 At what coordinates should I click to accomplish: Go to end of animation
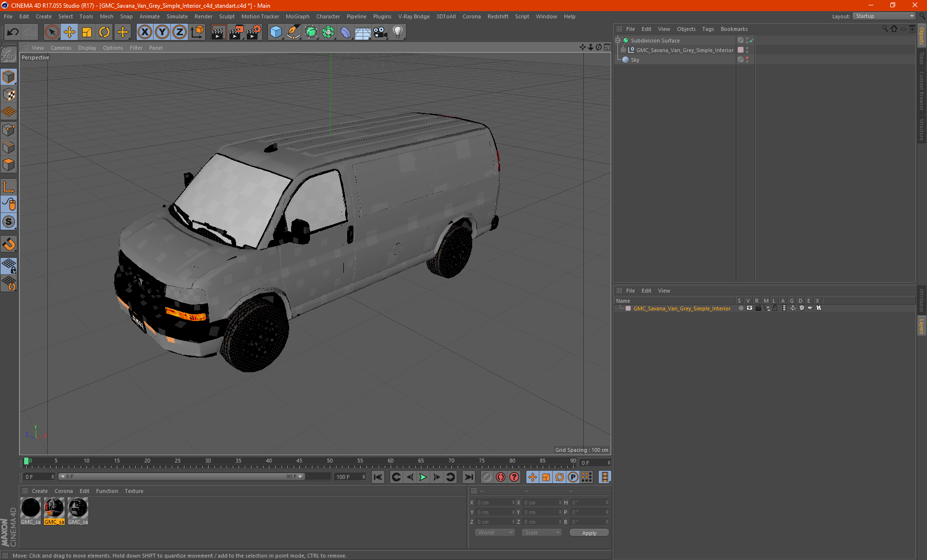[x=468, y=477]
